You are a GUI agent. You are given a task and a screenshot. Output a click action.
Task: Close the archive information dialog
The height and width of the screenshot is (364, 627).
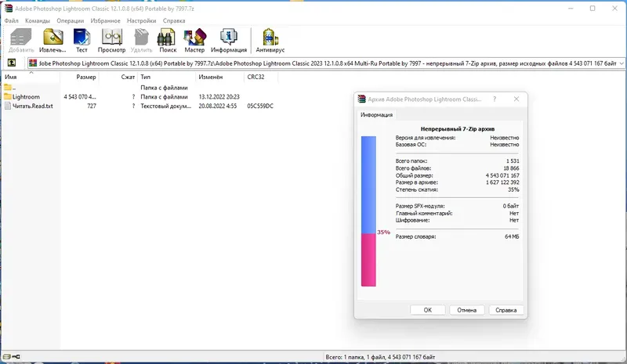point(516,99)
